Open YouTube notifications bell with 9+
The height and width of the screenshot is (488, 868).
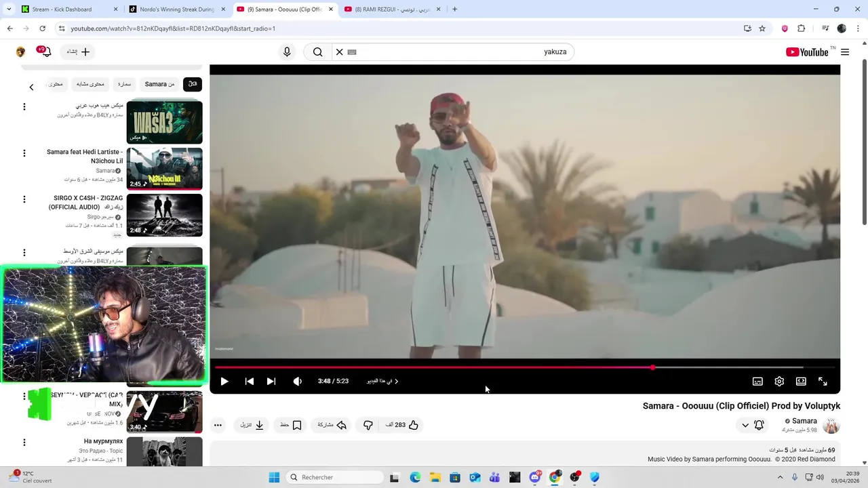[x=45, y=52]
